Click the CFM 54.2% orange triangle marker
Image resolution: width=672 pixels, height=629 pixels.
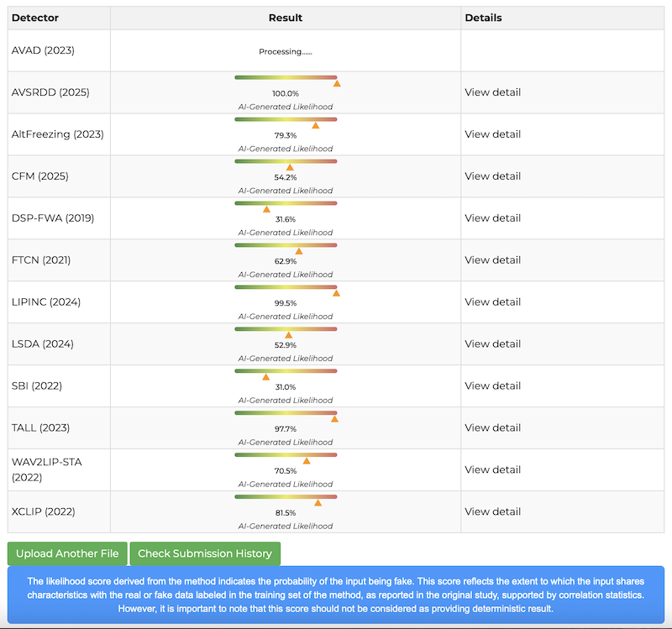[x=290, y=167]
